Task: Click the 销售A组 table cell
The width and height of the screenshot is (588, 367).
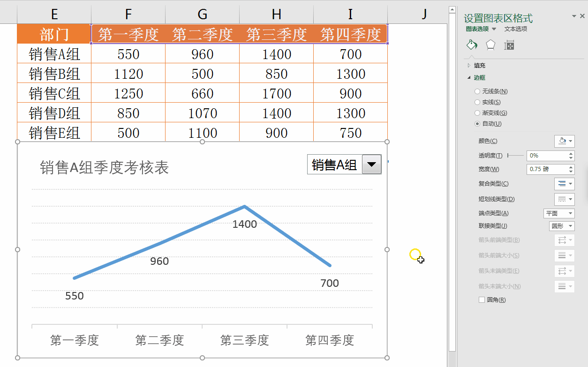Action: 54,54
